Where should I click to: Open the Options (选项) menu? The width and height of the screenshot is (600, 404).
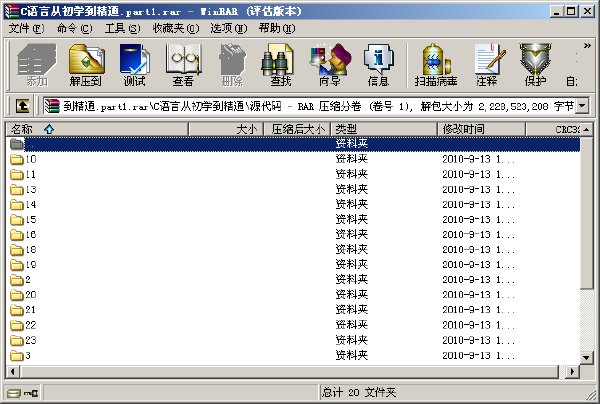(x=228, y=28)
